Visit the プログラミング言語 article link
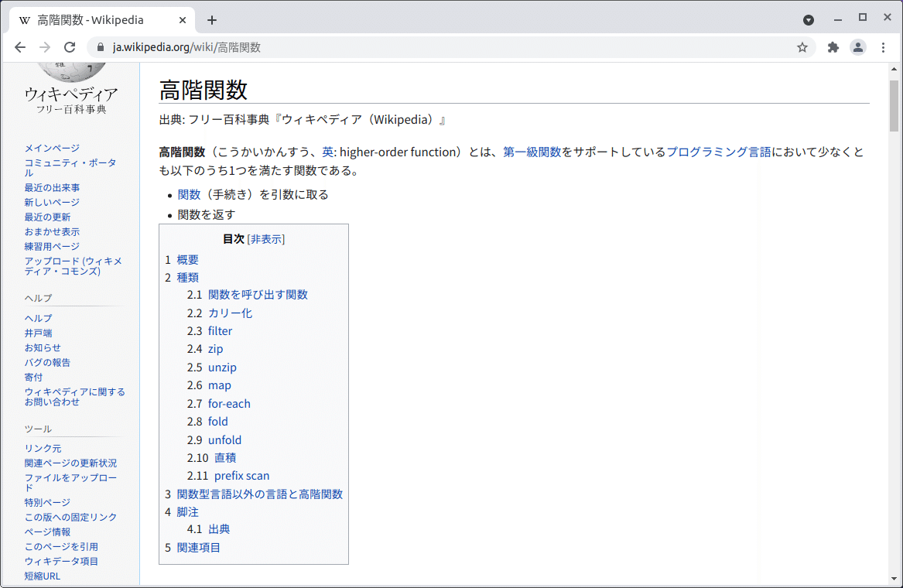The image size is (903, 588). (x=720, y=152)
